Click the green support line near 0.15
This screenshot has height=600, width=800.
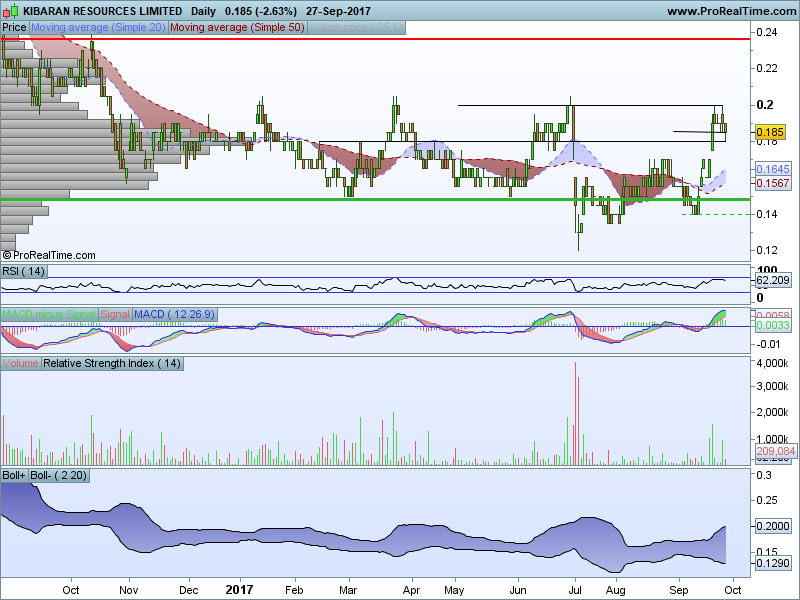pos(376,199)
